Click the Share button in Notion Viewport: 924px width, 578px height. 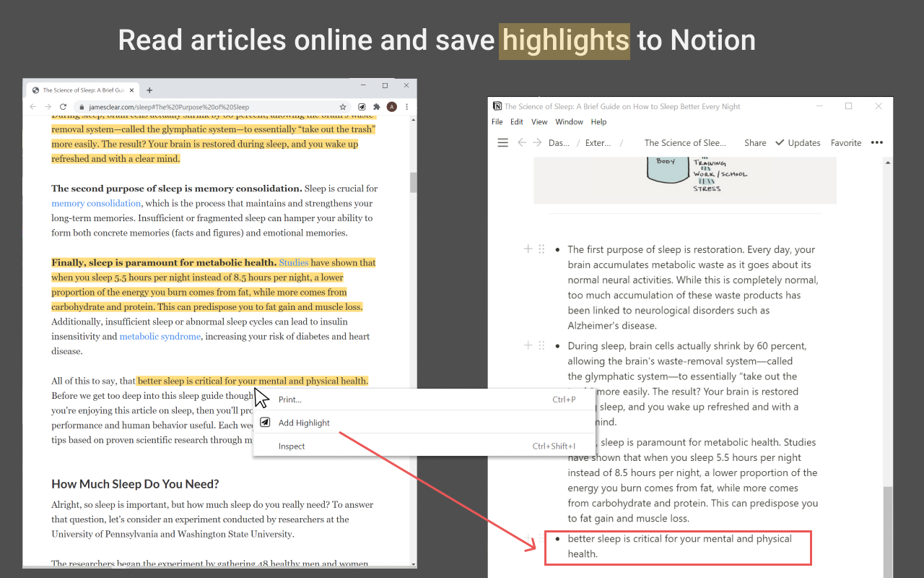click(755, 143)
